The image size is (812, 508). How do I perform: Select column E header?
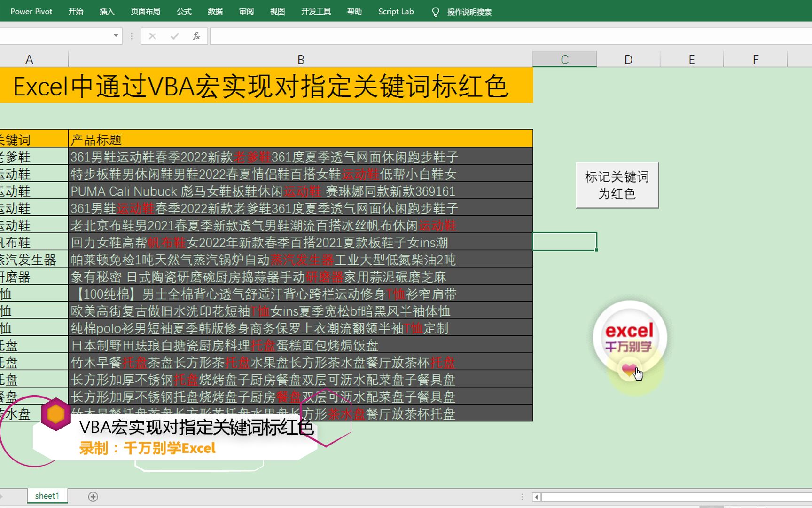pos(692,59)
